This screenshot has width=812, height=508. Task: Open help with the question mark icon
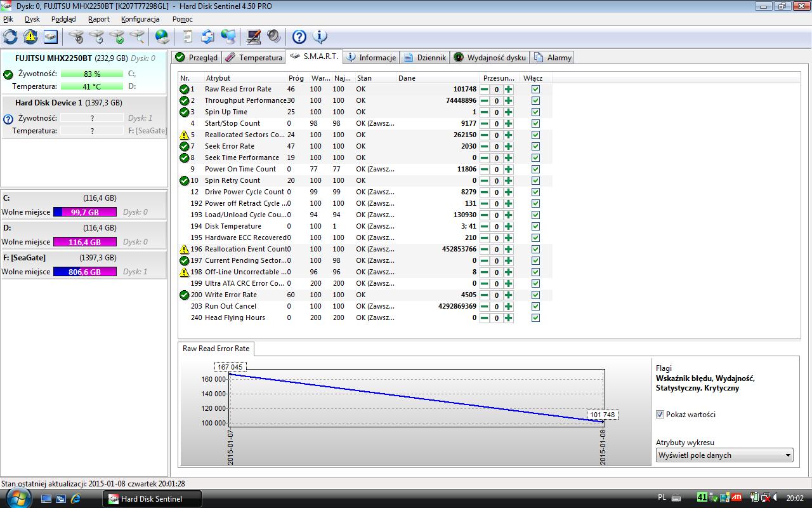point(299,37)
